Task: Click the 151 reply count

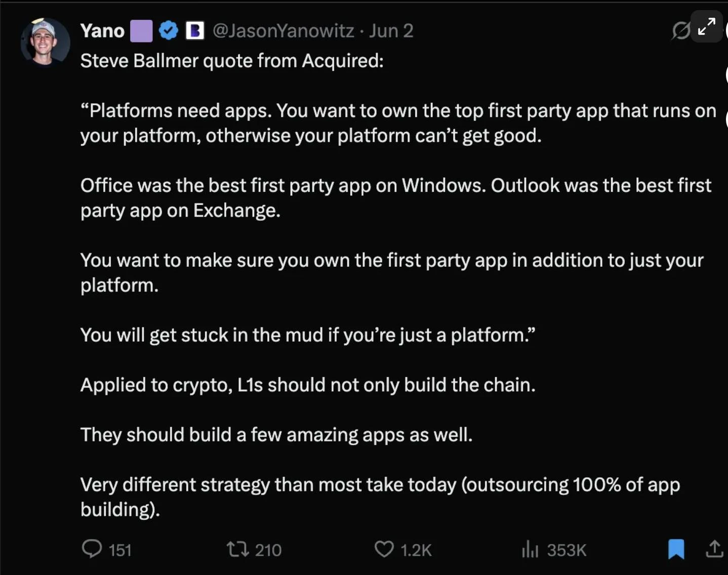Action: tap(119, 550)
